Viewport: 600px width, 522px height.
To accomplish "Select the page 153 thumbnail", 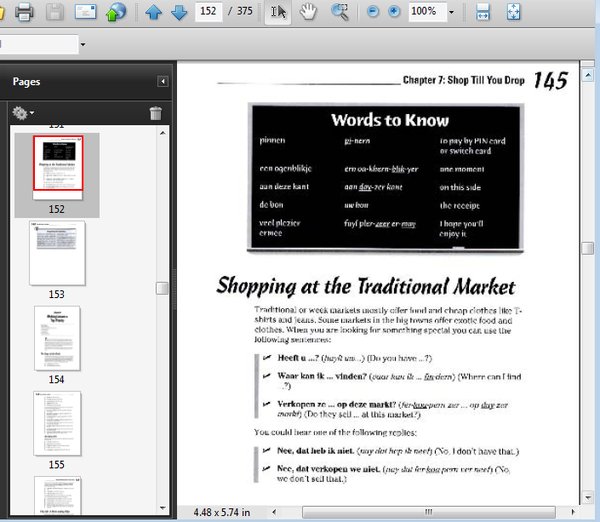I will (x=58, y=253).
